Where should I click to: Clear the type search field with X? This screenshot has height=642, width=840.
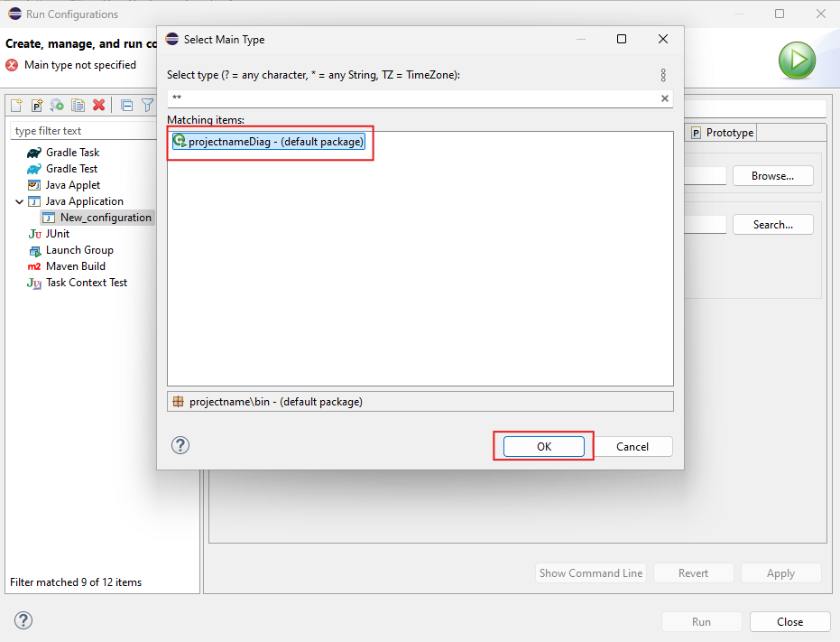pyautogui.click(x=665, y=98)
